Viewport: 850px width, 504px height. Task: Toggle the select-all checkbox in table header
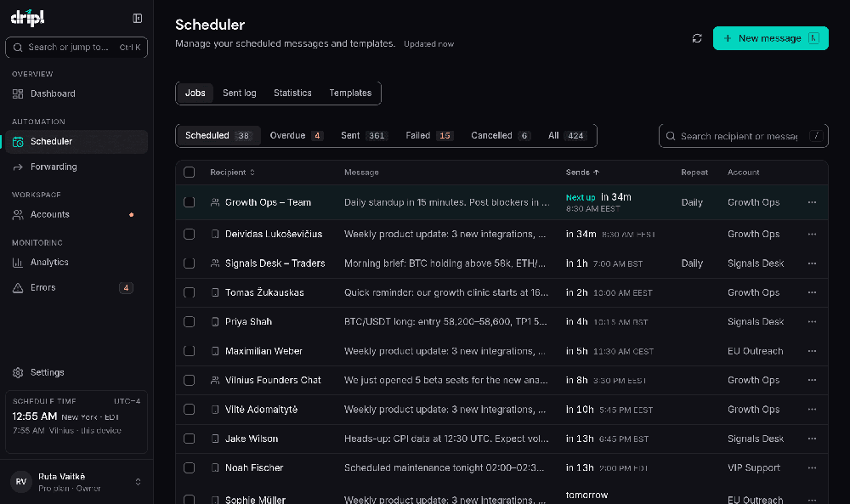(x=190, y=173)
